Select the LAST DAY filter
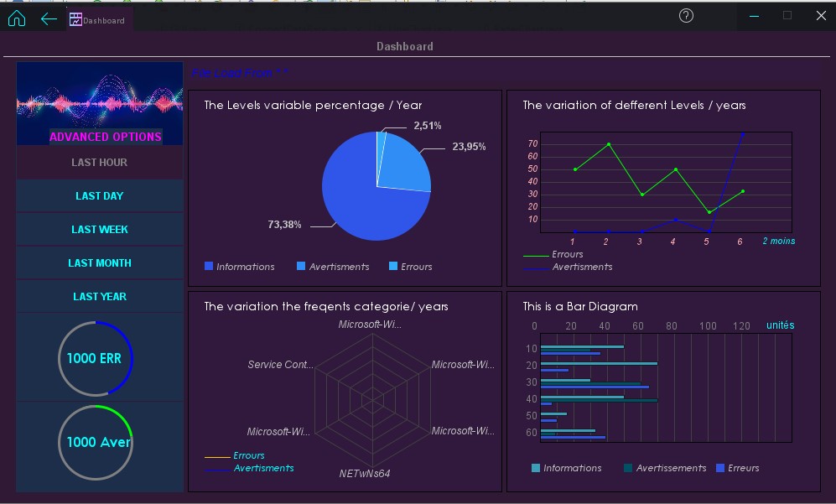 click(x=100, y=195)
